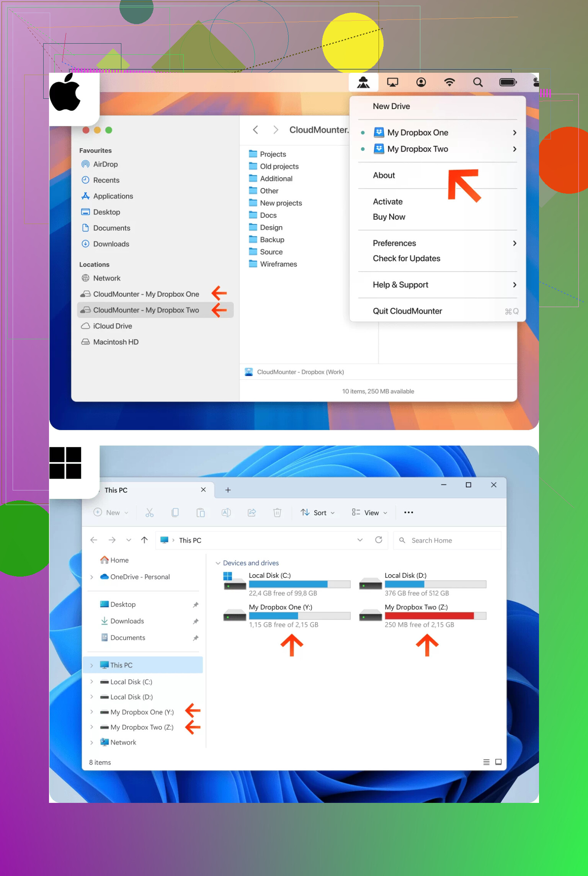Click the battery status icon
Viewport: 588px width, 876px height.
point(508,82)
